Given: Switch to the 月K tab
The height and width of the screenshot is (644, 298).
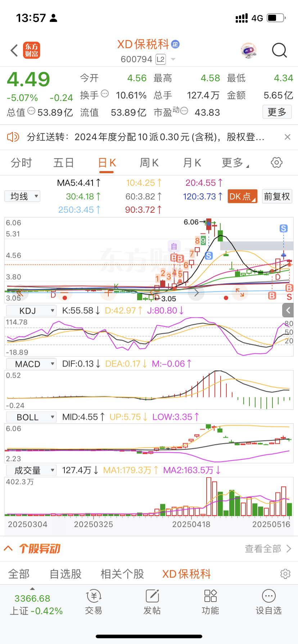Looking at the screenshot, I should click(x=192, y=163).
